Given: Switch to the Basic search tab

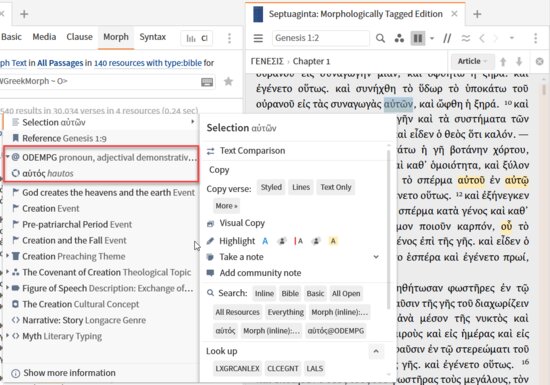Looking at the screenshot, I should [11, 37].
